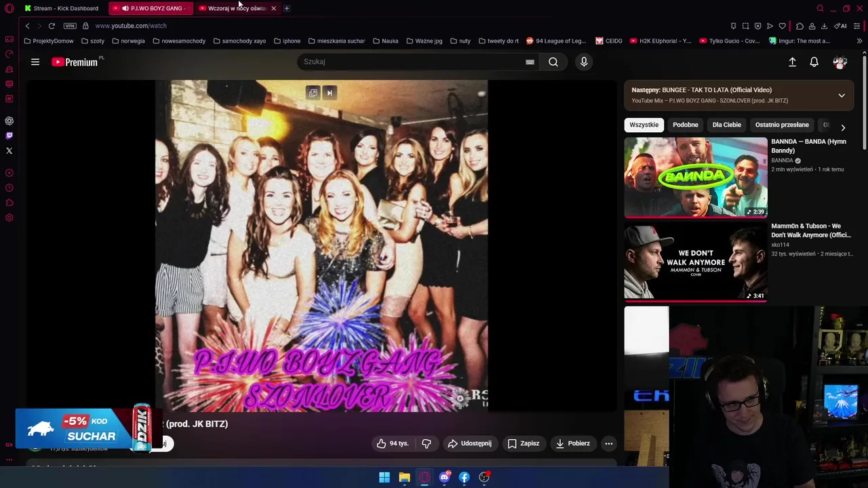Image resolution: width=868 pixels, height=488 pixels.
Task: Click the YouTube search magnifier button
Action: tap(553, 62)
